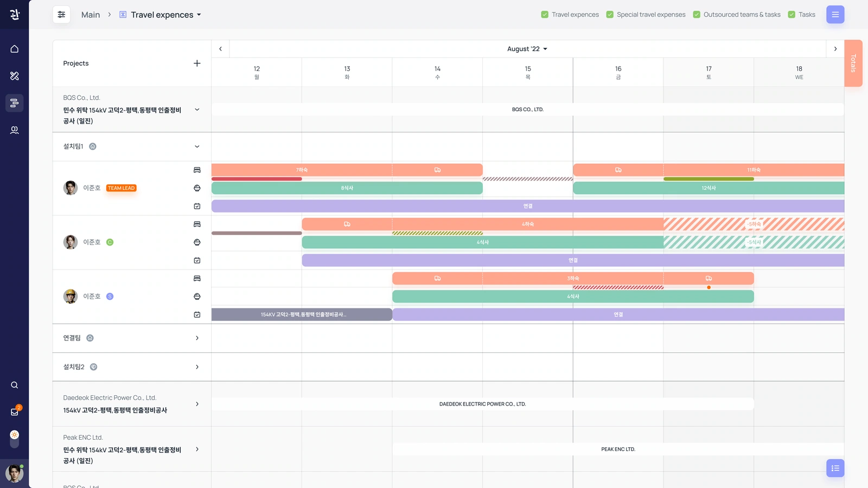Open the Totals side tab
The height and width of the screenshot is (488, 868).
pos(853,63)
